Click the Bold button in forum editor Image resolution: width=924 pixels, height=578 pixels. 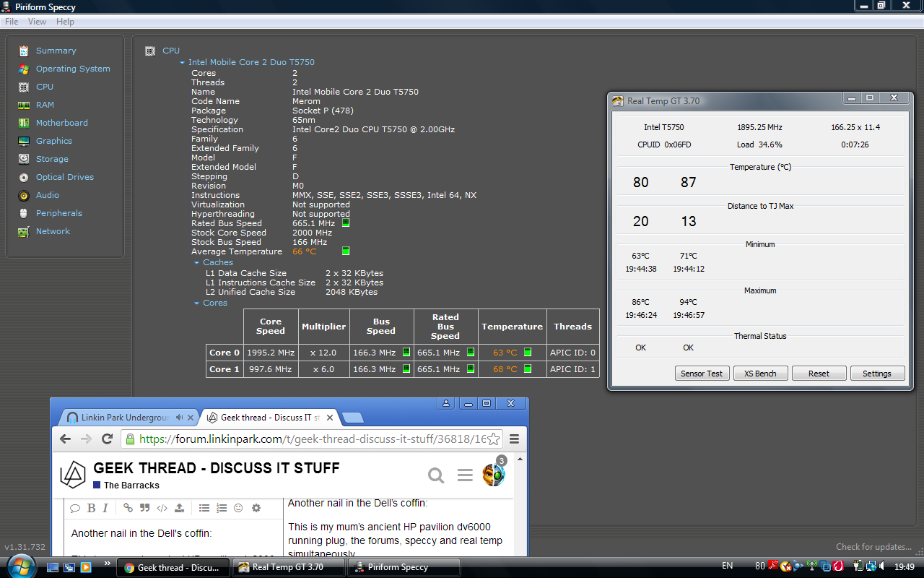click(x=92, y=508)
